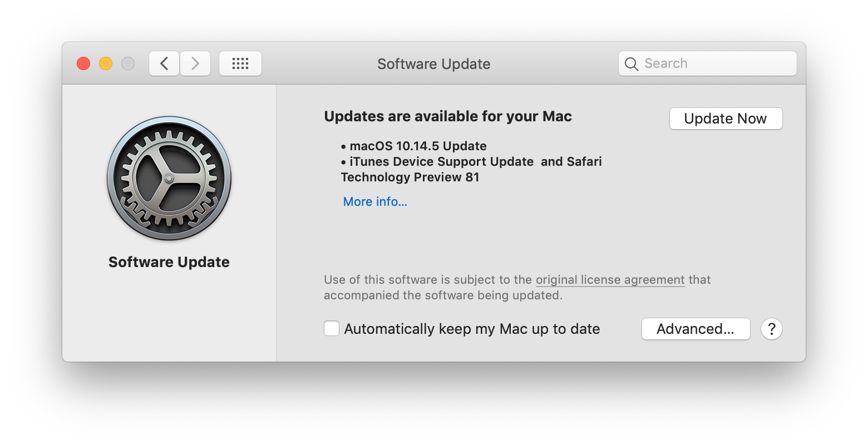Click the Software Update sidebar label
The image size is (868, 444).
pos(169,262)
